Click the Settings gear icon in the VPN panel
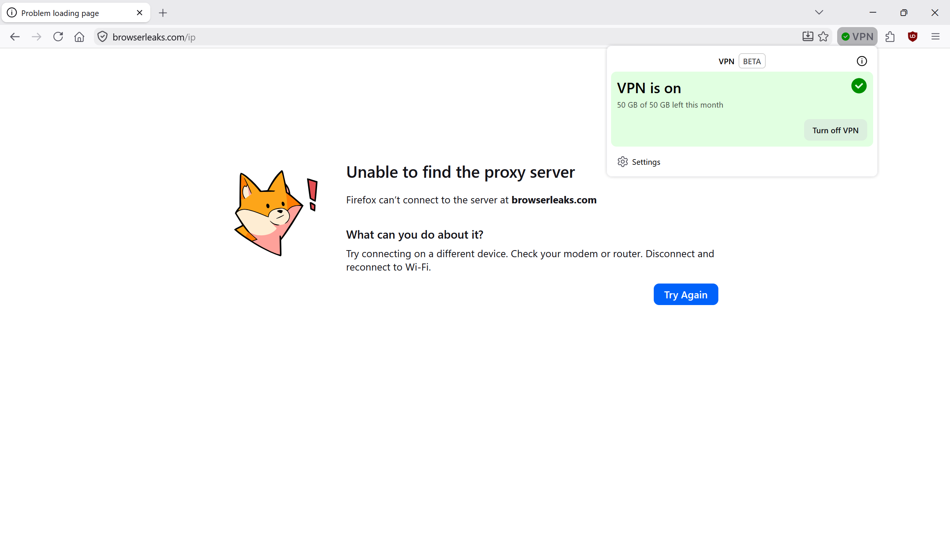950x560 pixels. click(623, 162)
